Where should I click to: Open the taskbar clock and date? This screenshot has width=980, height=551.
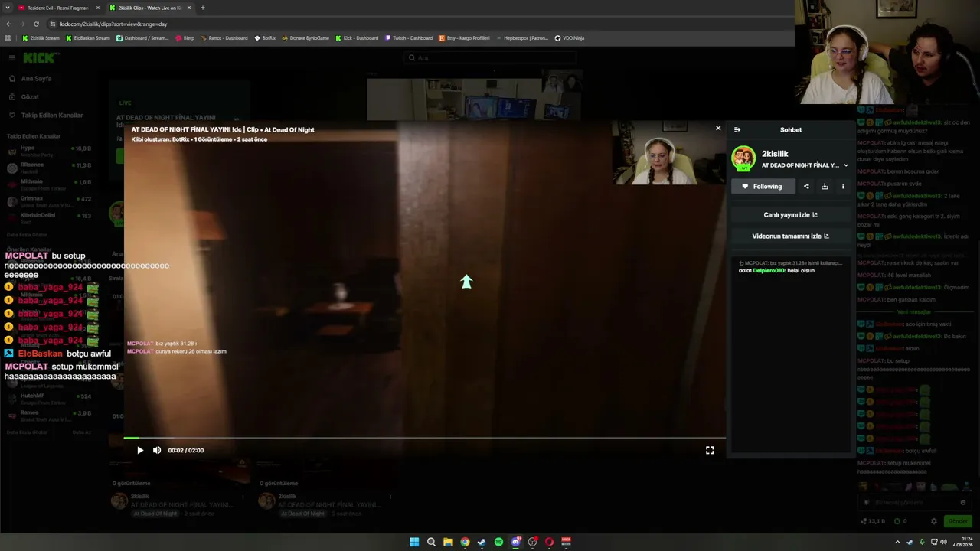coord(963,542)
